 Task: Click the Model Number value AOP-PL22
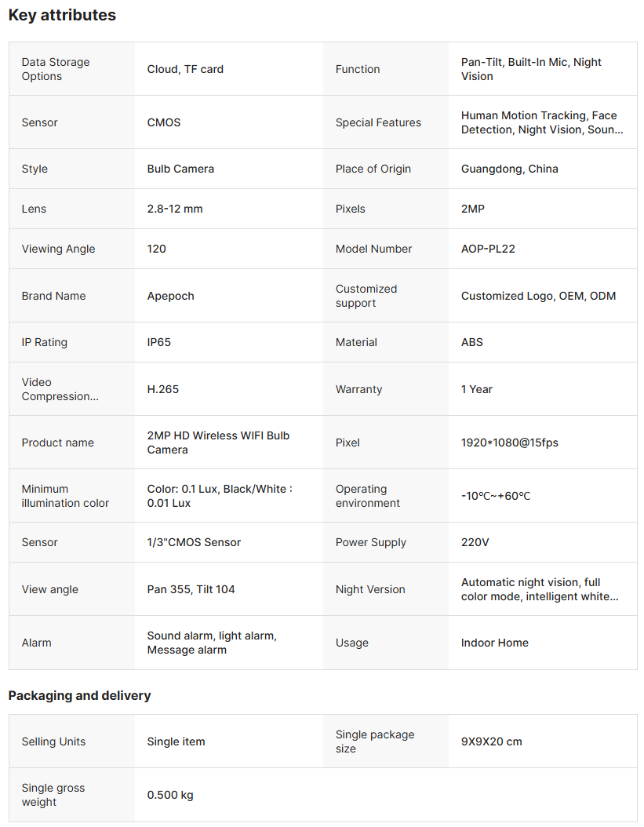488,249
